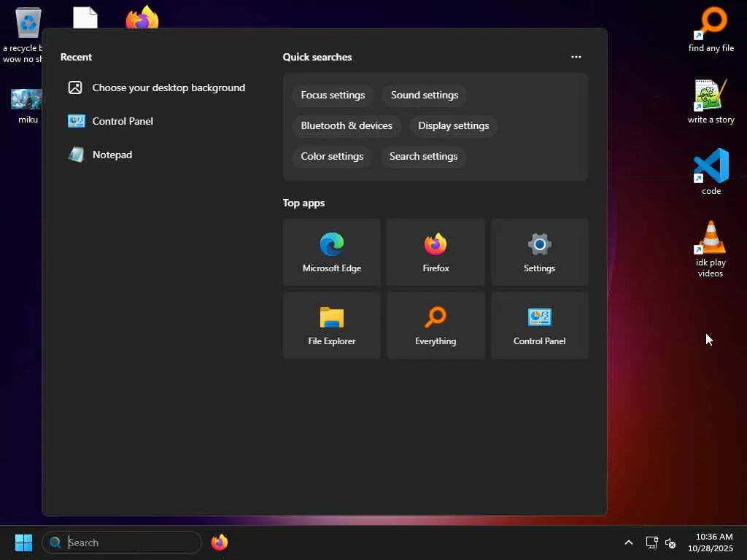Show hidden system tray icons

(628, 542)
